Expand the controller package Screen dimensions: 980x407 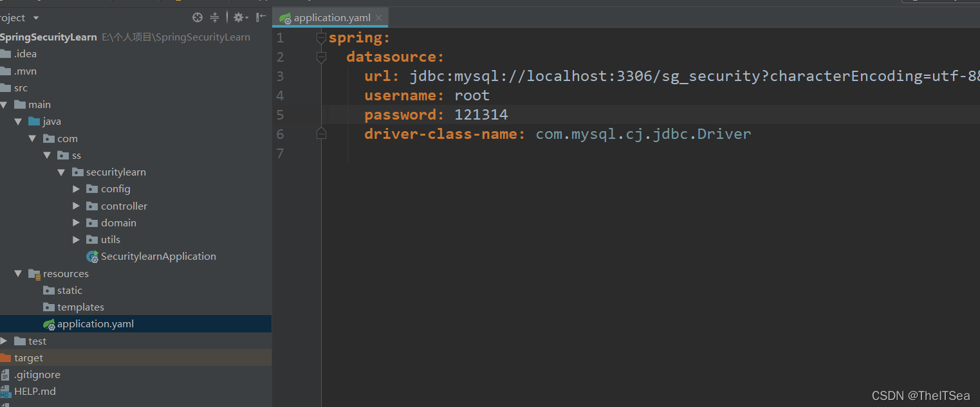pyautogui.click(x=76, y=206)
